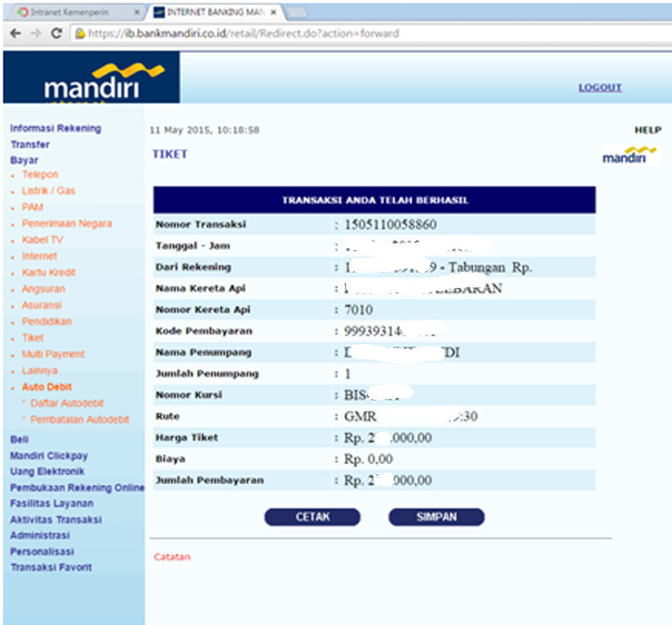Open Fasilitas Layanan menu

click(52, 504)
